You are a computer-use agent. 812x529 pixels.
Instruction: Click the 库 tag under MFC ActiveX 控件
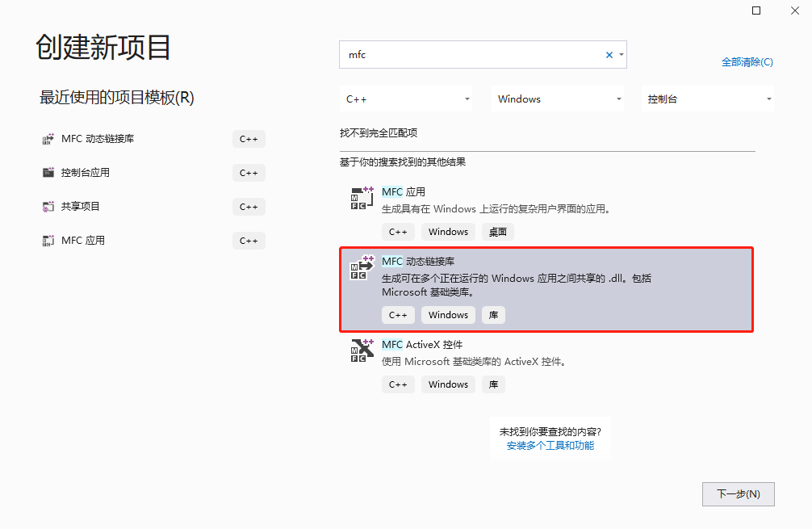tap(493, 384)
